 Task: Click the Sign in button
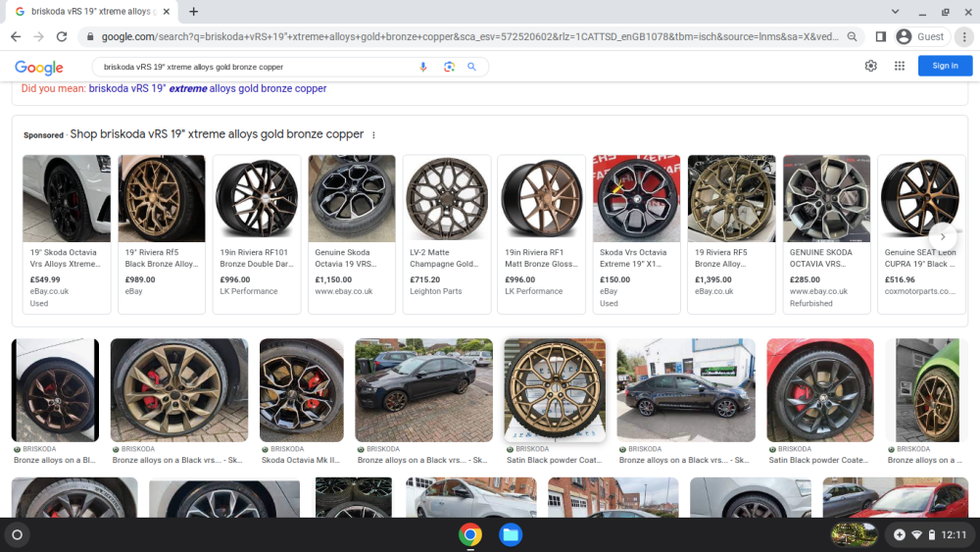[945, 66]
